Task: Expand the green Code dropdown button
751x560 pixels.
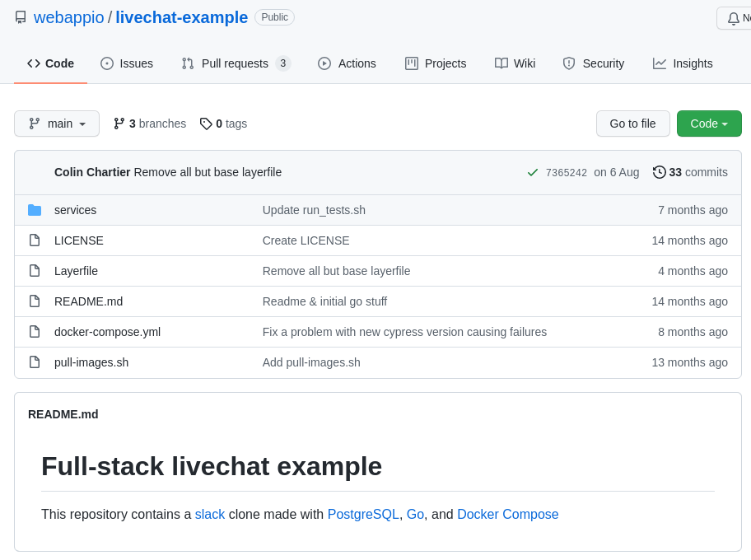Action: 709,124
